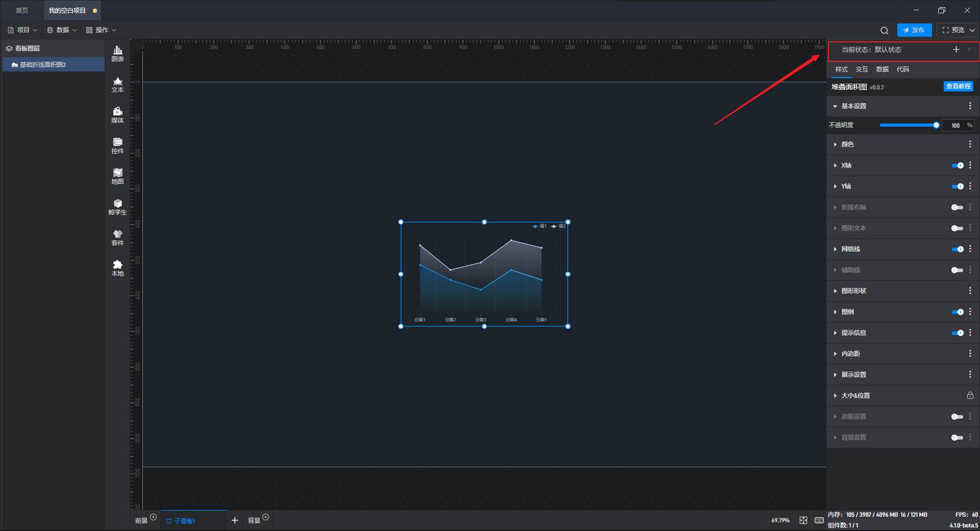980x531 pixels.
Task: Open the 项目 dropdown menu
Action: [22, 30]
